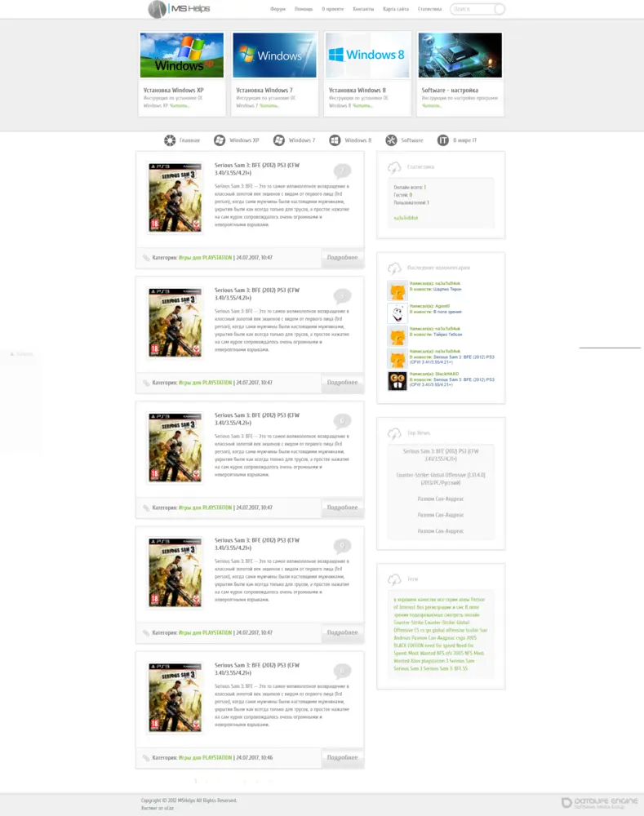Open Serious Sam 3 entry in Top News
The height and width of the screenshot is (816, 644).
pyautogui.click(x=441, y=455)
